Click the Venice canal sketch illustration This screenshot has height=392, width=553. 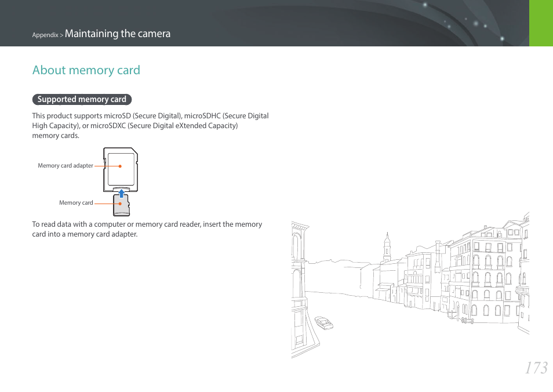[410, 285]
